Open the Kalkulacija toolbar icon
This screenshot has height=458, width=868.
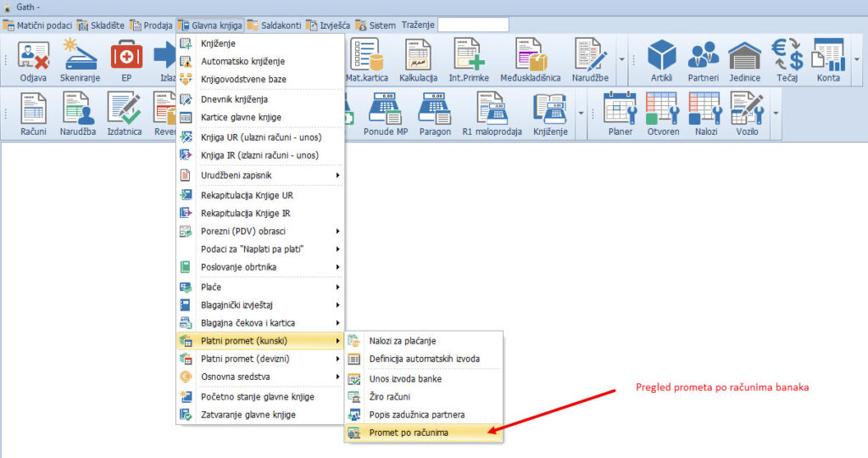[x=417, y=60]
